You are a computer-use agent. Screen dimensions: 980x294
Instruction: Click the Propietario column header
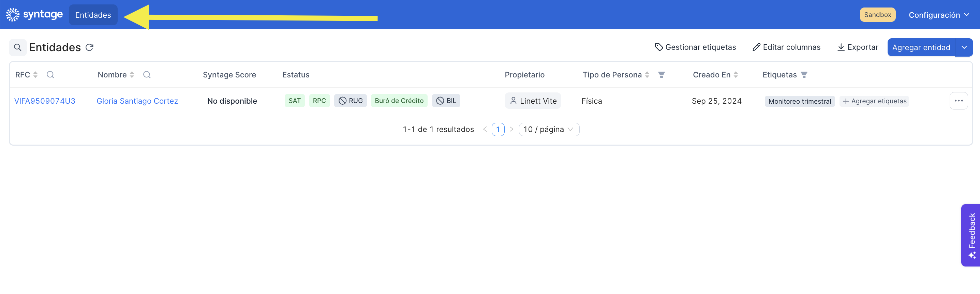[x=525, y=75]
